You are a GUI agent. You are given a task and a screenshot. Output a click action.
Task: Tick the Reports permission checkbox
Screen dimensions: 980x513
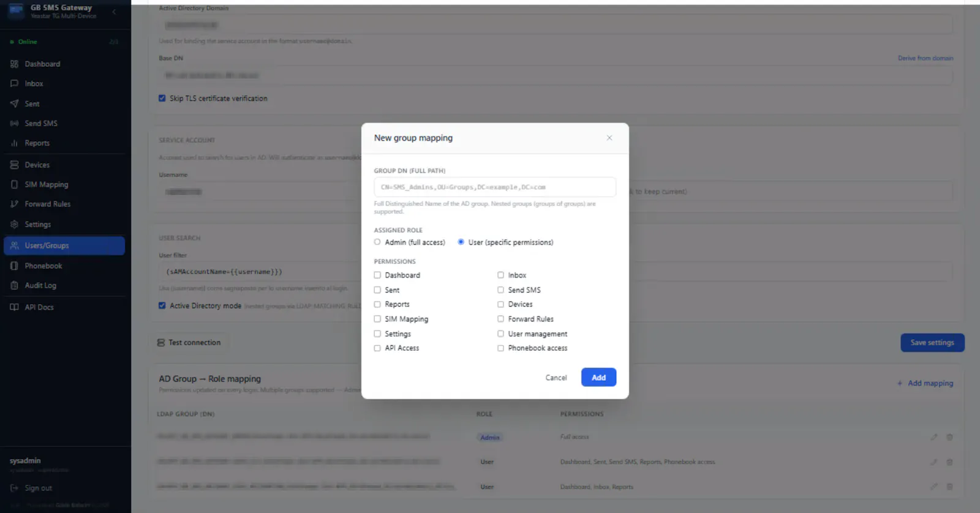[377, 304]
